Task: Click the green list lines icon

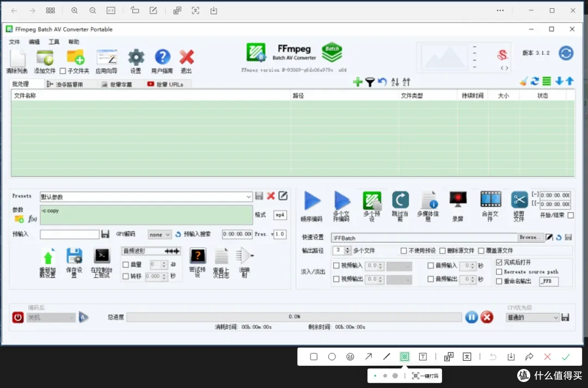Action: [547, 81]
